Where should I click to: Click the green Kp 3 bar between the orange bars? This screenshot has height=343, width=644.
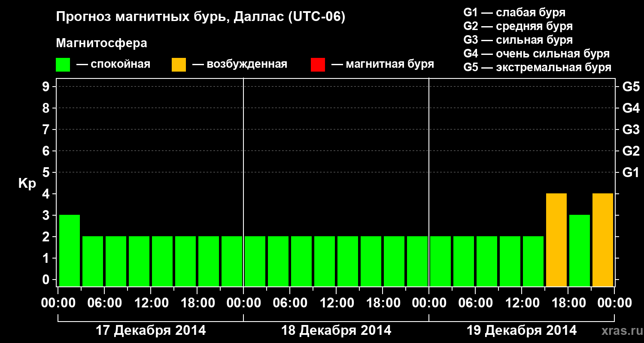click(580, 250)
